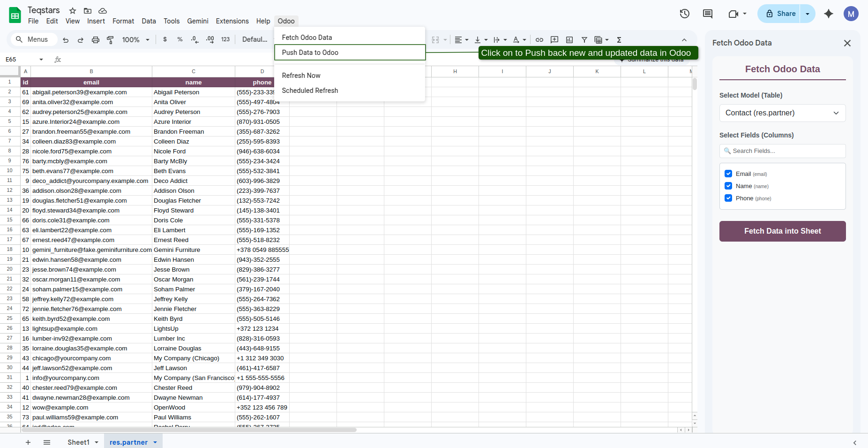Collapse the toolbar with up chevron

pos(684,40)
